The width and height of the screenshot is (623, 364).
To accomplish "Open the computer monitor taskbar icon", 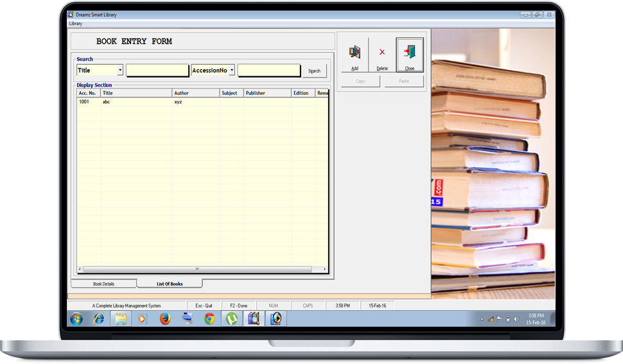I will pos(187,318).
